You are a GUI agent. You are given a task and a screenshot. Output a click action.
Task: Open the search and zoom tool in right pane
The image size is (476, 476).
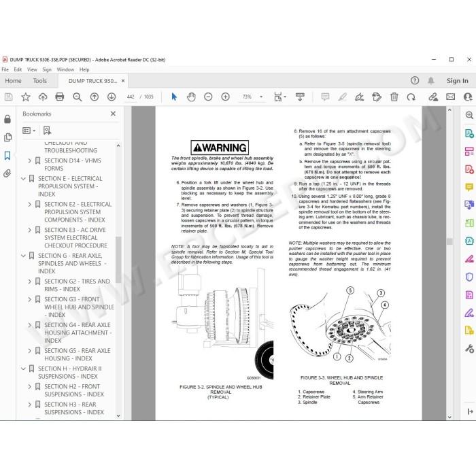pos(469,115)
